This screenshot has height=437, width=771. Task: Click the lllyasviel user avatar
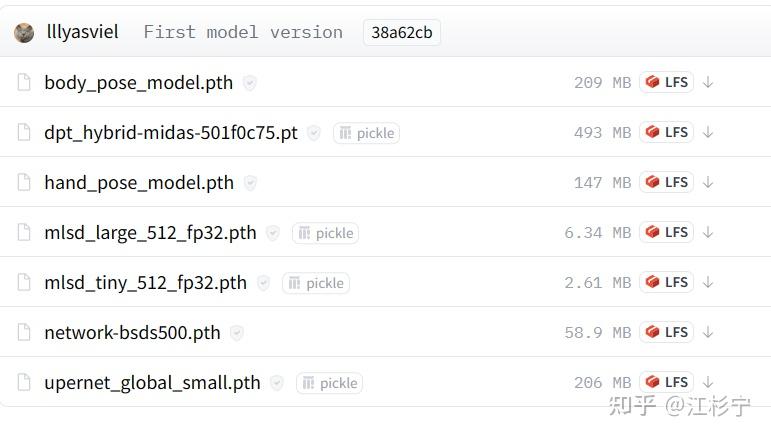pyautogui.click(x=24, y=32)
